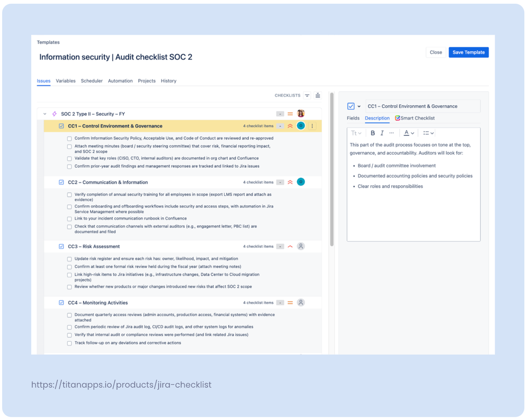Click task type icon beside CC1 row title
Screen dimensions: 529x420
point(61,126)
